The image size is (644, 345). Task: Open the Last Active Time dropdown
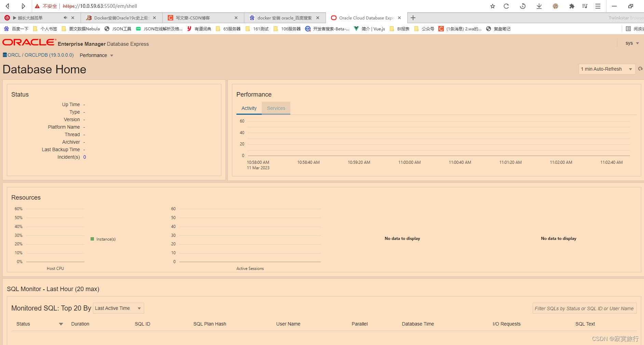pos(119,308)
